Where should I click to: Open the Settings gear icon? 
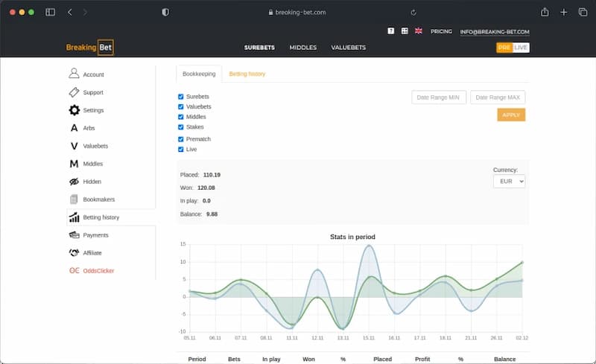[74, 110]
